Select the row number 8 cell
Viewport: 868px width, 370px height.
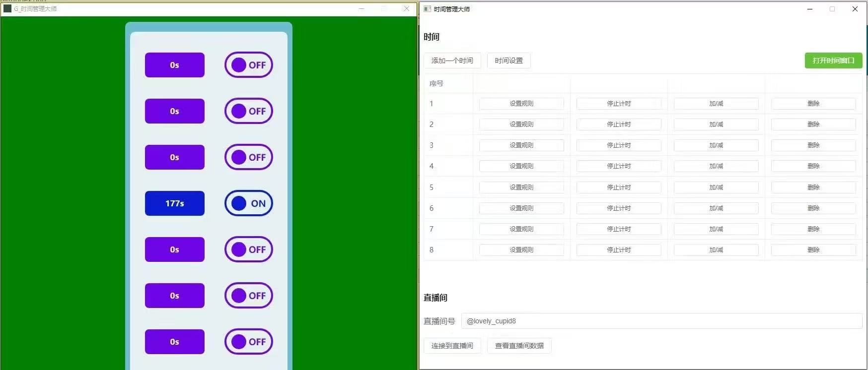pyautogui.click(x=448, y=250)
